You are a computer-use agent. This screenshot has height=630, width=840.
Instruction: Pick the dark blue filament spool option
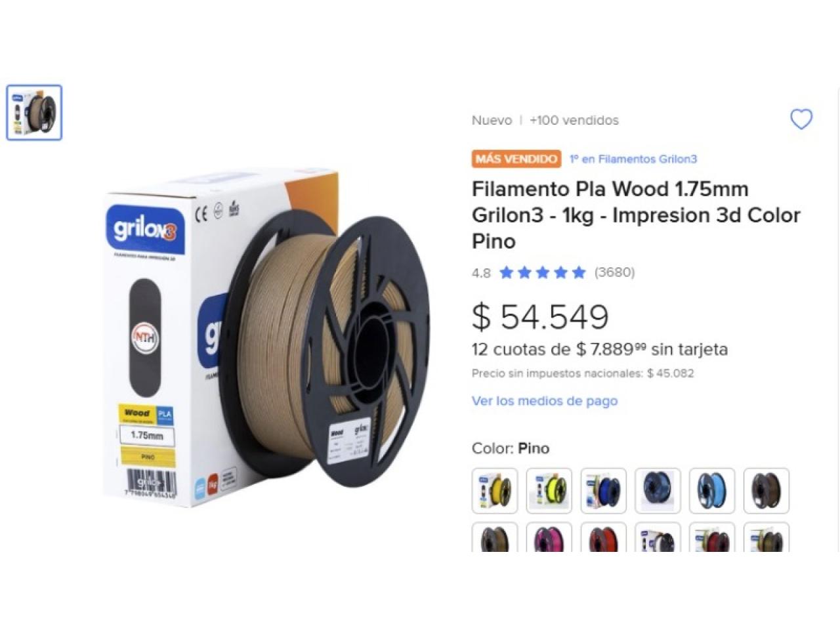604,490
